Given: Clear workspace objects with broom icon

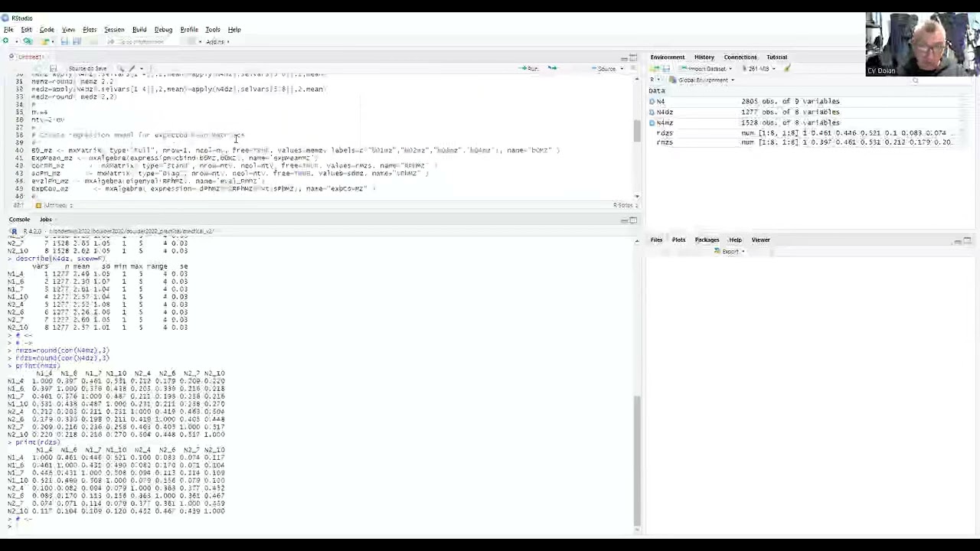Looking at the screenshot, I should point(787,69).
